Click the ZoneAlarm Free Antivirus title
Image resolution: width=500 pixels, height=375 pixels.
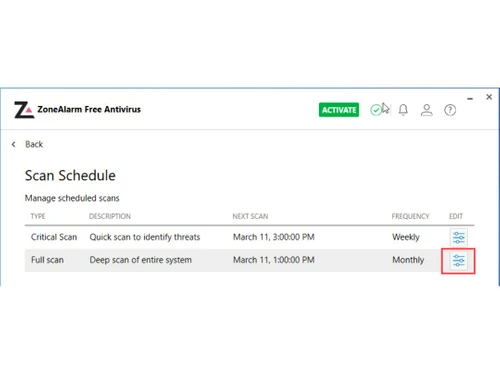pos(89,109)
